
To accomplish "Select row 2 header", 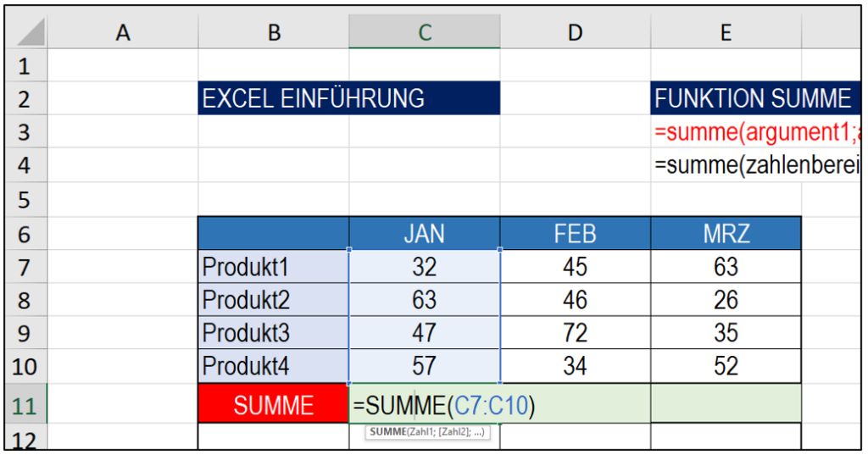I will click(25, 98).
